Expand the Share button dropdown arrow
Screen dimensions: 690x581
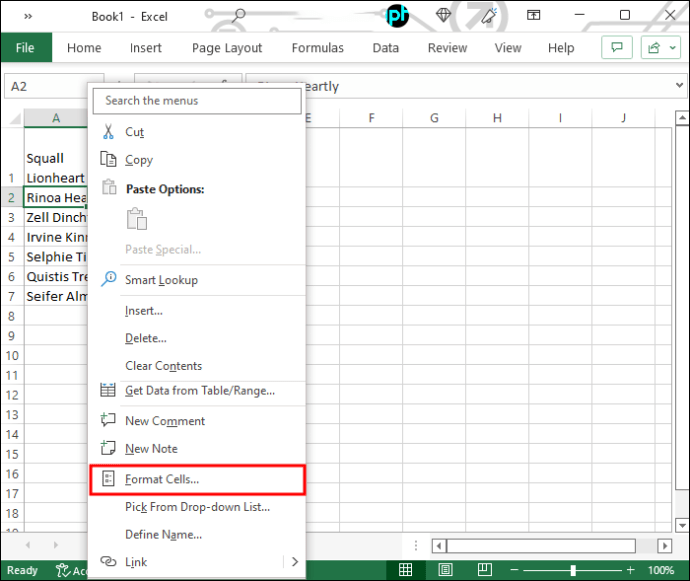pyautogui.click(x=672, y=47)
